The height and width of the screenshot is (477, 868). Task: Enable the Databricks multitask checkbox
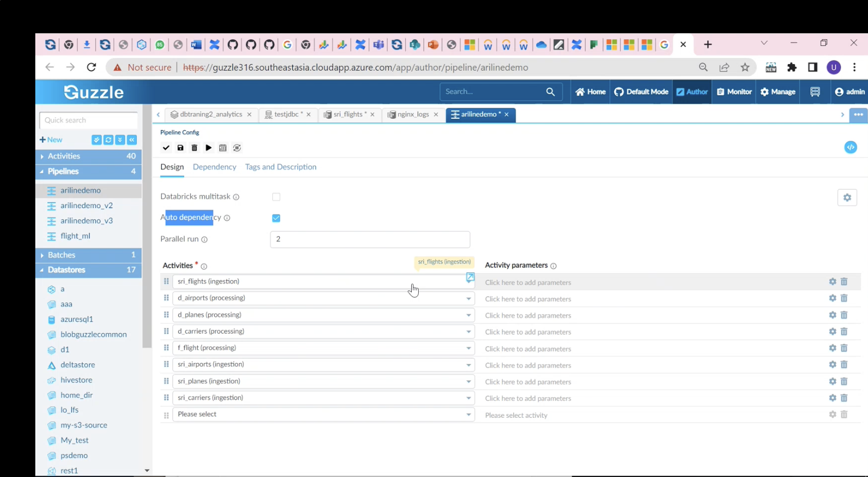(x=276, y=197)
